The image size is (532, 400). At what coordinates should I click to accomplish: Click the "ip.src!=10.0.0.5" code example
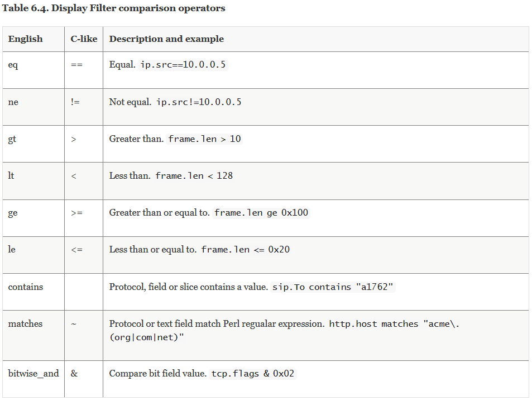(199, 102)
